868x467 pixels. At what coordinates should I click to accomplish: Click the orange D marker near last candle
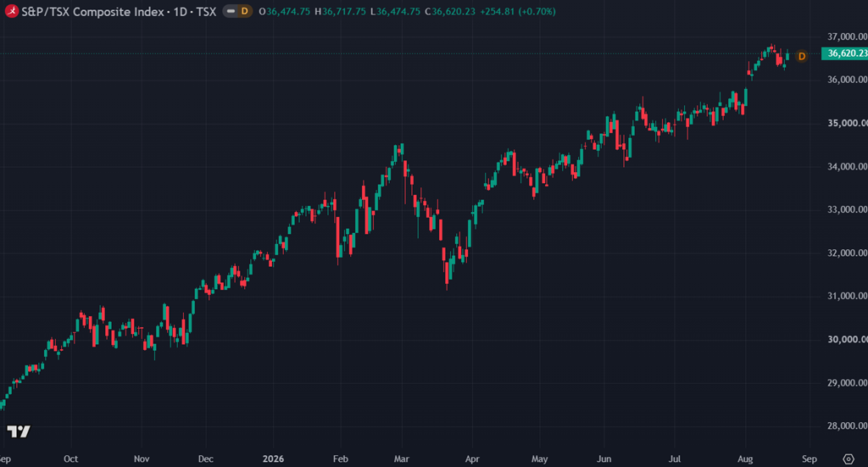point(802,57)
